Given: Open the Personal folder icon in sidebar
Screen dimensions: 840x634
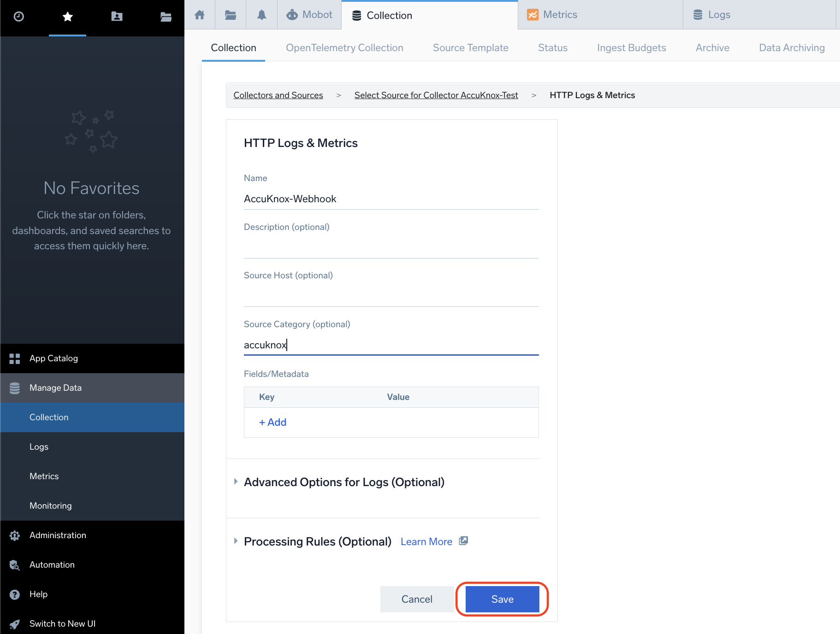Looking at the screenshot, I should coord(117,17).
